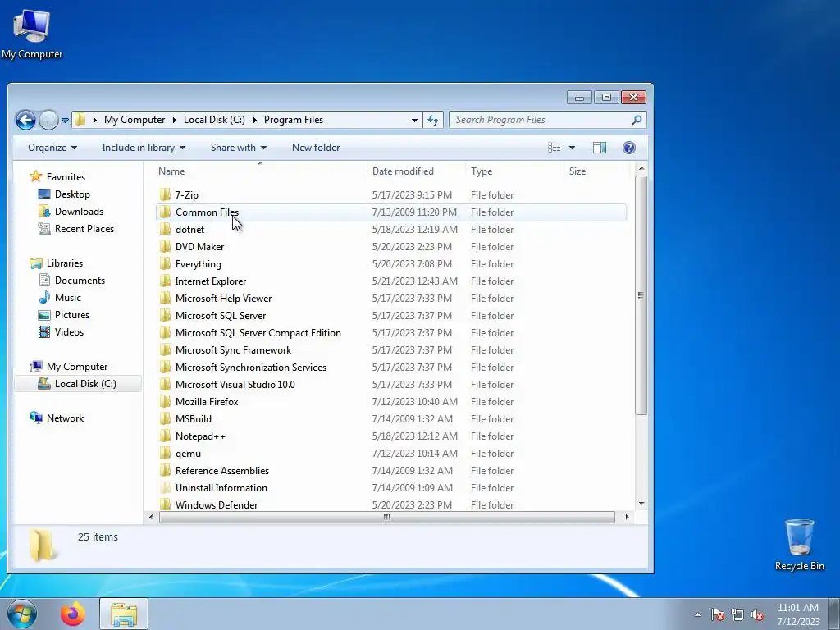This screenshot has height=630, width=840.
Task: Open the Documents library
Action: [80, 281]
